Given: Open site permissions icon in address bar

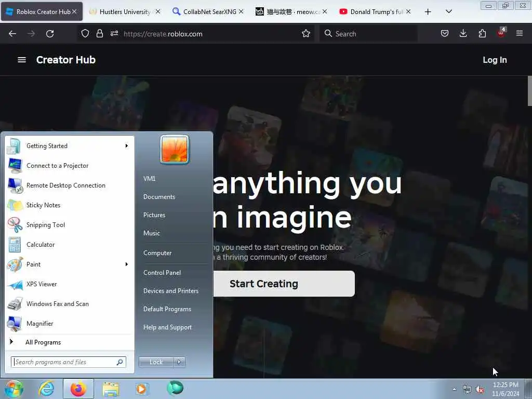Looking at the screenshot, I should pyautogui.click(x=114, y=33).
